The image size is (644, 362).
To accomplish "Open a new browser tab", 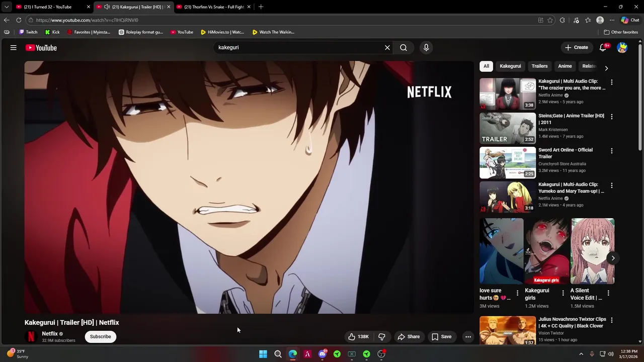I will point(261,7).
